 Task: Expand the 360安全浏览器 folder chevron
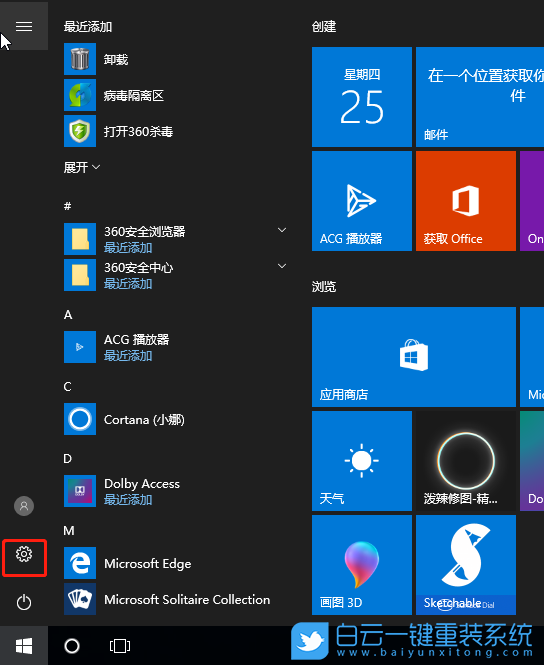282,230
